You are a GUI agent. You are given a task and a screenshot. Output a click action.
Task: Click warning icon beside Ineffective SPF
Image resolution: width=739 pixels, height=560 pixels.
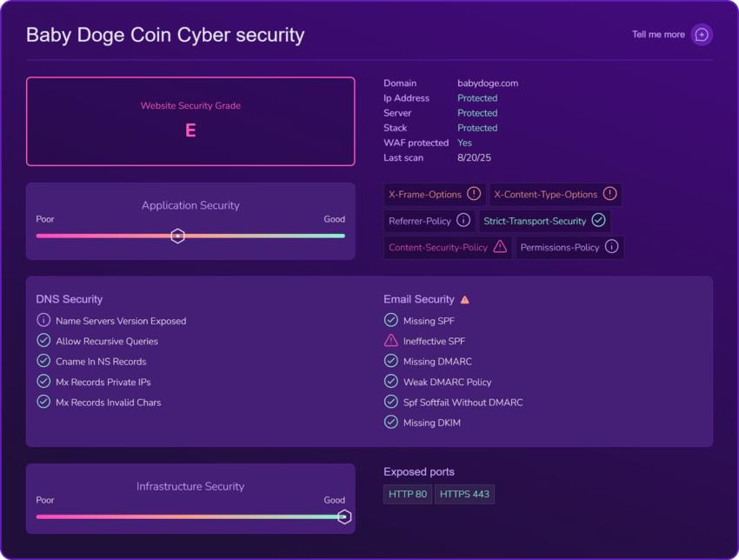[x=390, y=340]
